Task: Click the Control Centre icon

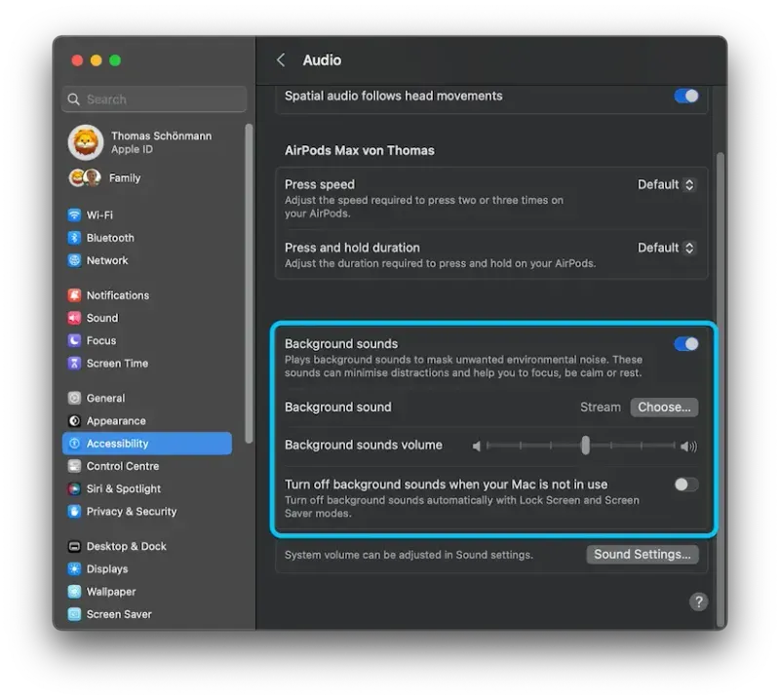Action: 74,466
